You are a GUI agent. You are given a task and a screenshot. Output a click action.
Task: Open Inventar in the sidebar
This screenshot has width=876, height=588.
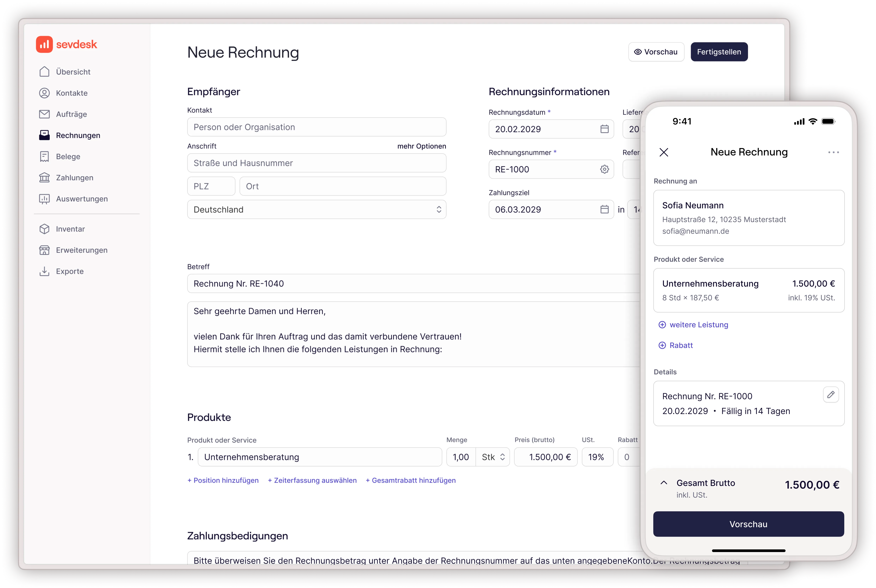[x=70, y=229]
